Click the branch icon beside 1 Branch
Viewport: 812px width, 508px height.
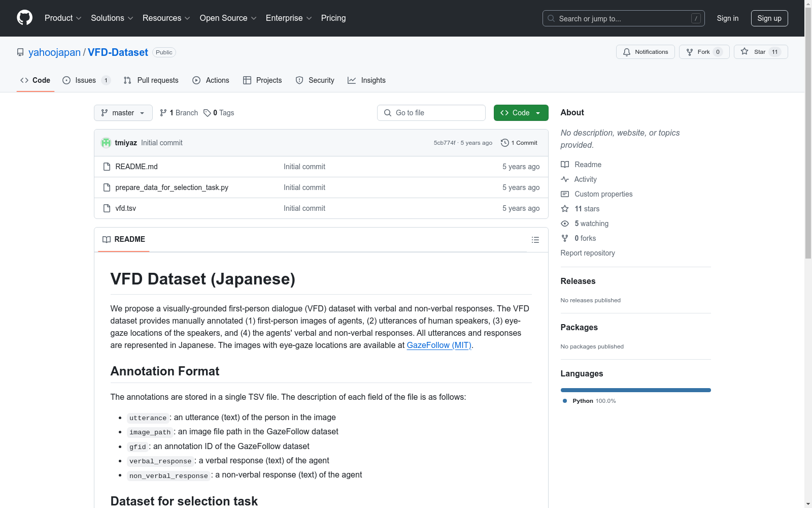(x=163, y=113)
